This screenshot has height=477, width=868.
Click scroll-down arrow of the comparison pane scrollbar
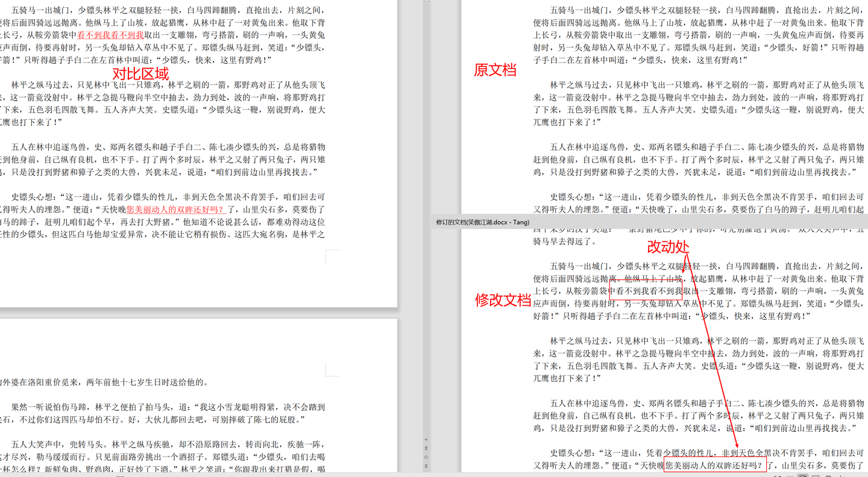(426, 440)
